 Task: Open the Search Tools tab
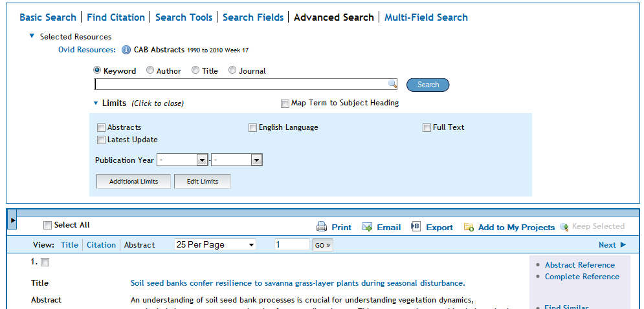(184, 17)
